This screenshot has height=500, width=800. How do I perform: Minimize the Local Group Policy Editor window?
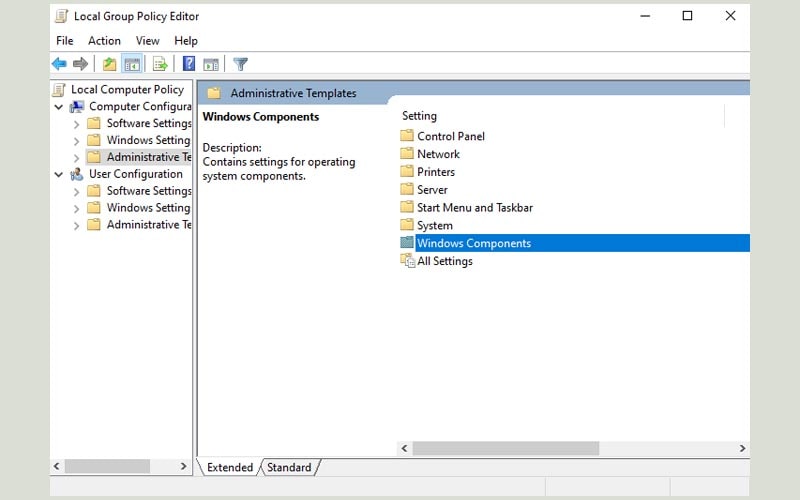[645, 16]
